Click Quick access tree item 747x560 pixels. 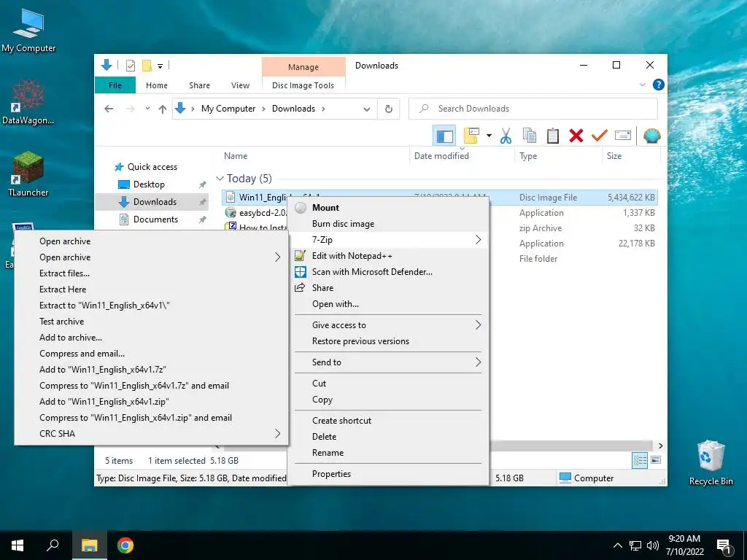tap(152, 167)
